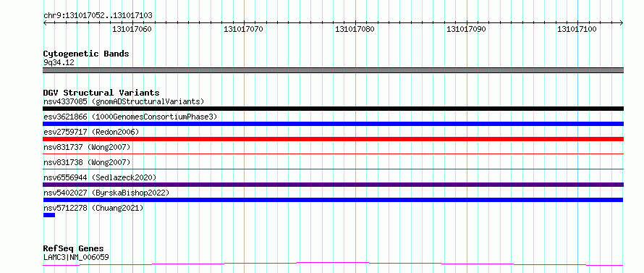Click ruler position 131017080

pyautogui.click(x=355, y=29)
